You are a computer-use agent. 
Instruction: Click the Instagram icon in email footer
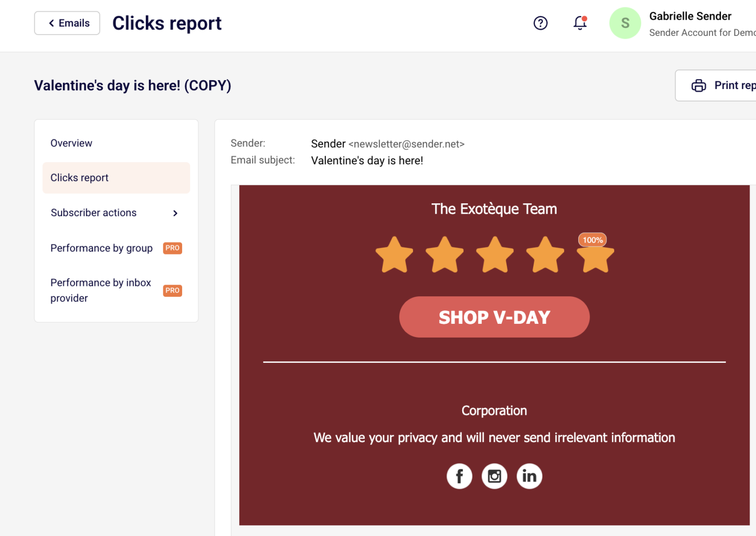pos(494,476)
